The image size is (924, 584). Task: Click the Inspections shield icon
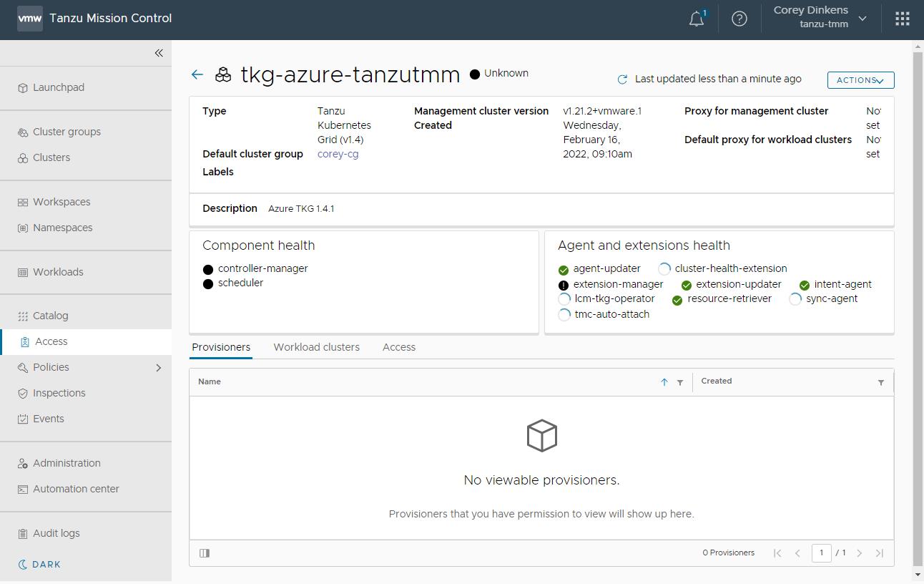coord(23,394)
